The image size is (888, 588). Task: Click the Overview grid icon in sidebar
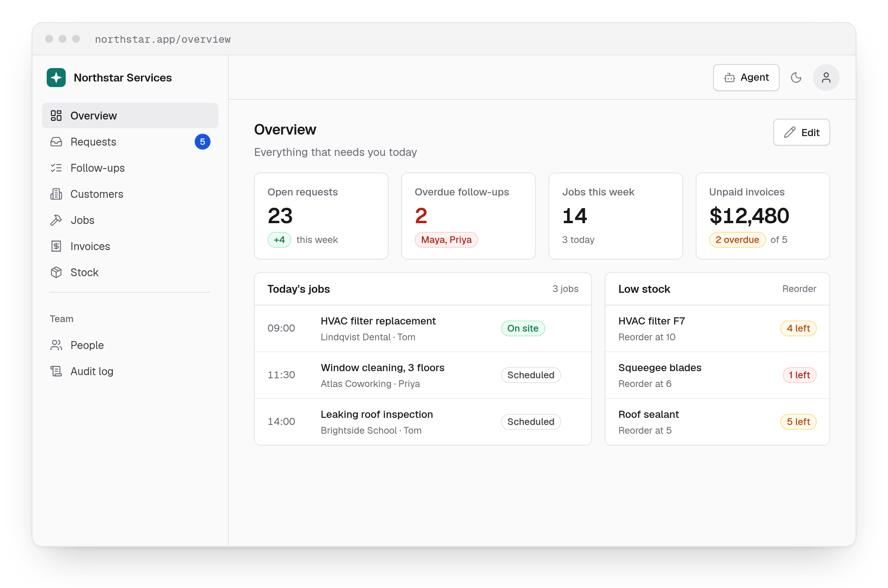[x=56, y=116]
